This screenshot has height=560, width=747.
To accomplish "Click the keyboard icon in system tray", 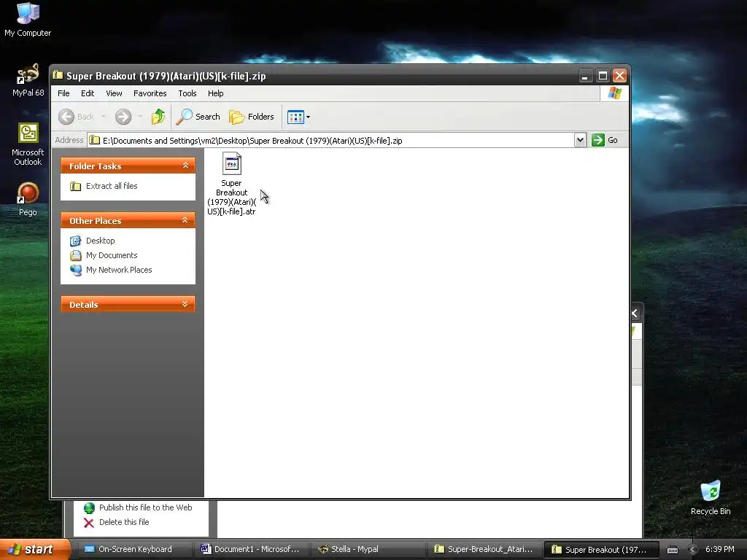I will [x=672, y=550].
